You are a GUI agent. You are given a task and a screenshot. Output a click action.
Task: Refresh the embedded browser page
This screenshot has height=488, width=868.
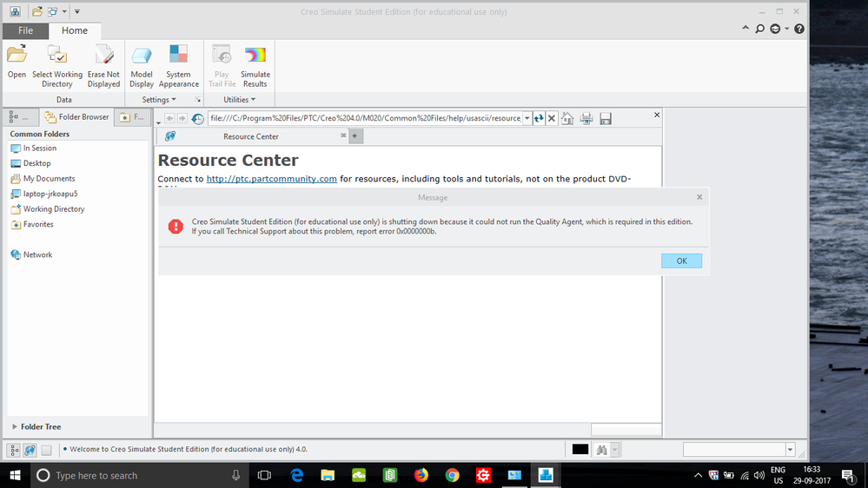click(539, 118)
